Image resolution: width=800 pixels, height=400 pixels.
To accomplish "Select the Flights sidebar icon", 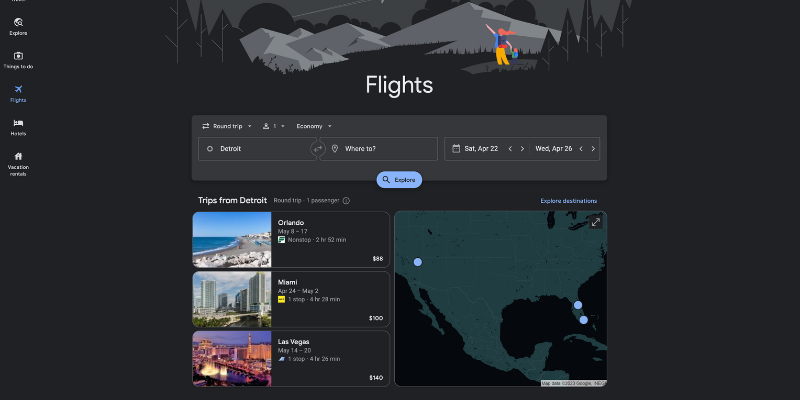I will 18,93.
